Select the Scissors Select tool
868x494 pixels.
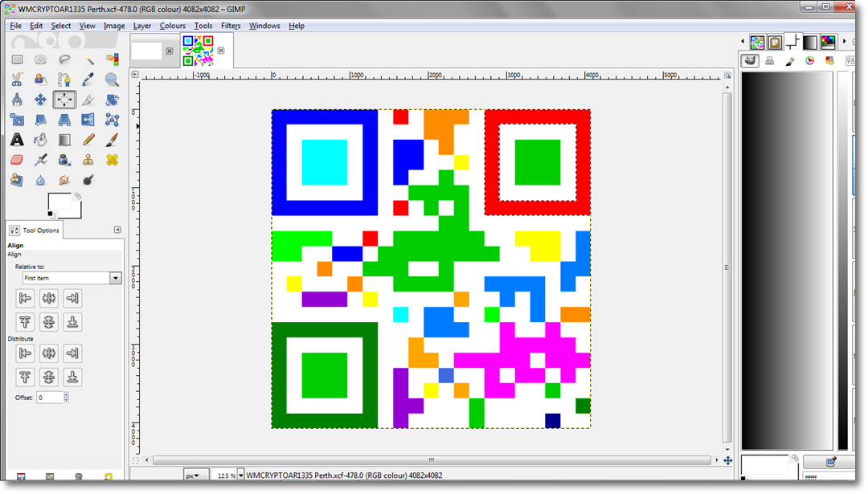(x=17, y=80)
